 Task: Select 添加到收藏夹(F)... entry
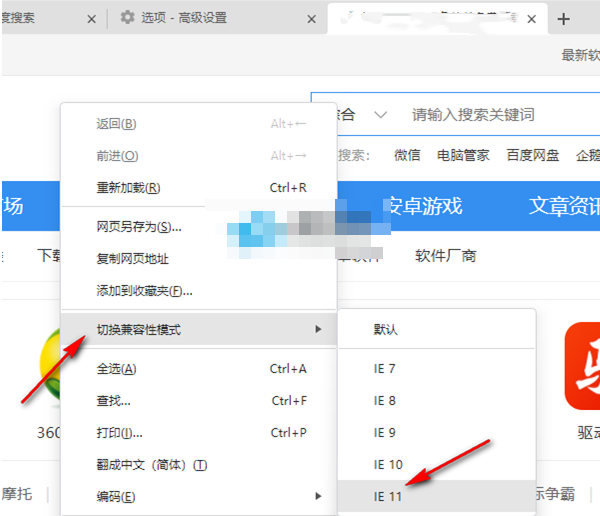pyautogui.click(x=199, y=291)
